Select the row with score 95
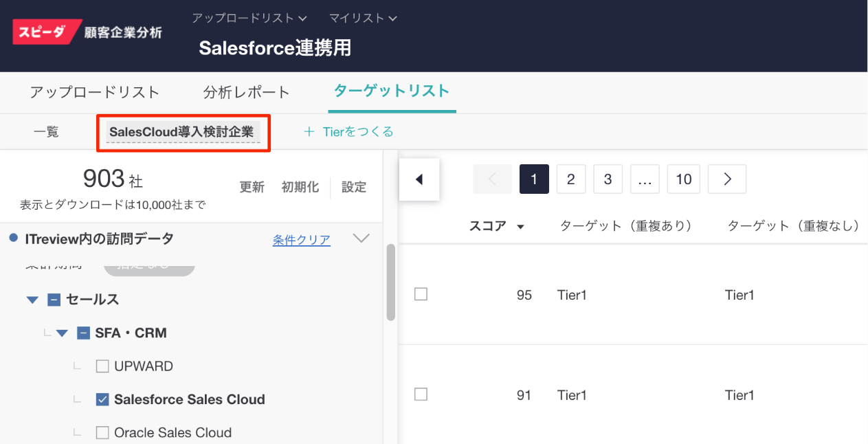868x444 pixels. click(421, 294)
